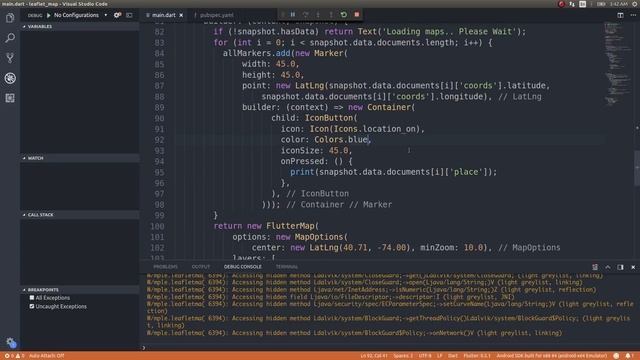Click FlutterMap on line 100
Screen dimensions: 640x360
[x=290, y=226]
